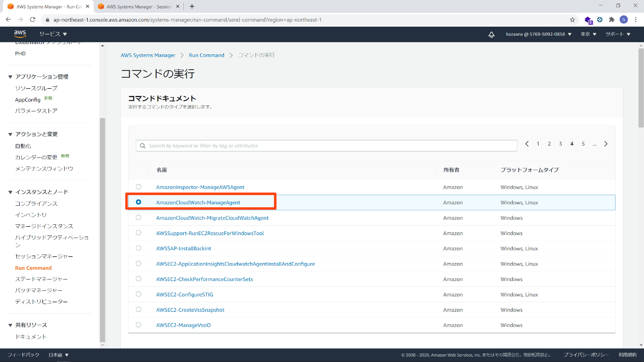Click the AWS logo home icon

point(20,34)
